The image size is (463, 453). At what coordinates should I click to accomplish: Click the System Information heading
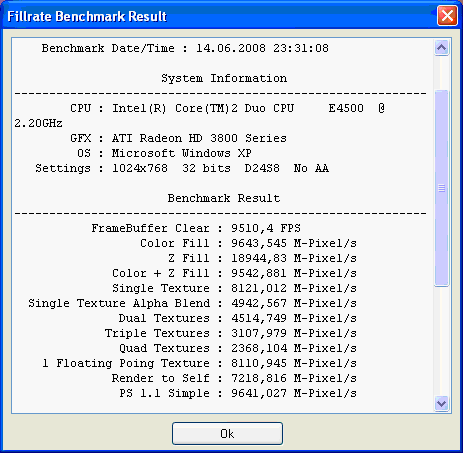pyautogui.click(x=224, y=79)
